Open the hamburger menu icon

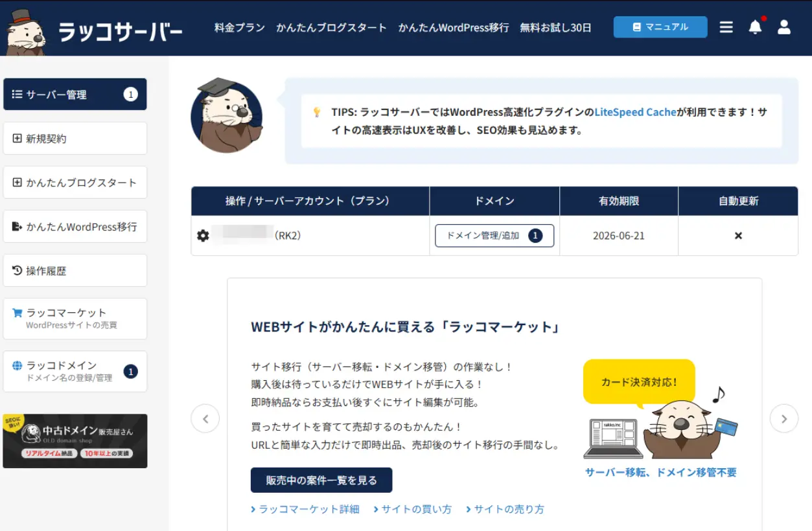tap(726, 27)
